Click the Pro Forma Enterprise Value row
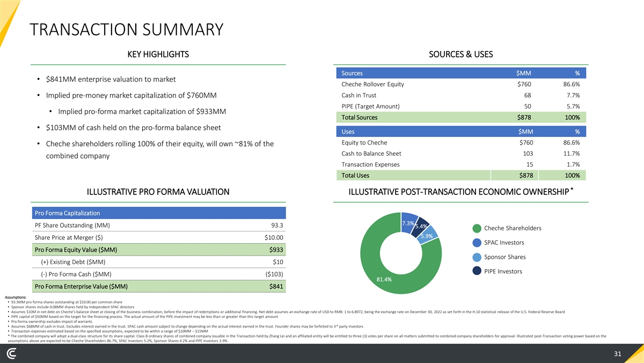Image resolution: width=644 pixels, height=363 pixels. coord(159,286)
